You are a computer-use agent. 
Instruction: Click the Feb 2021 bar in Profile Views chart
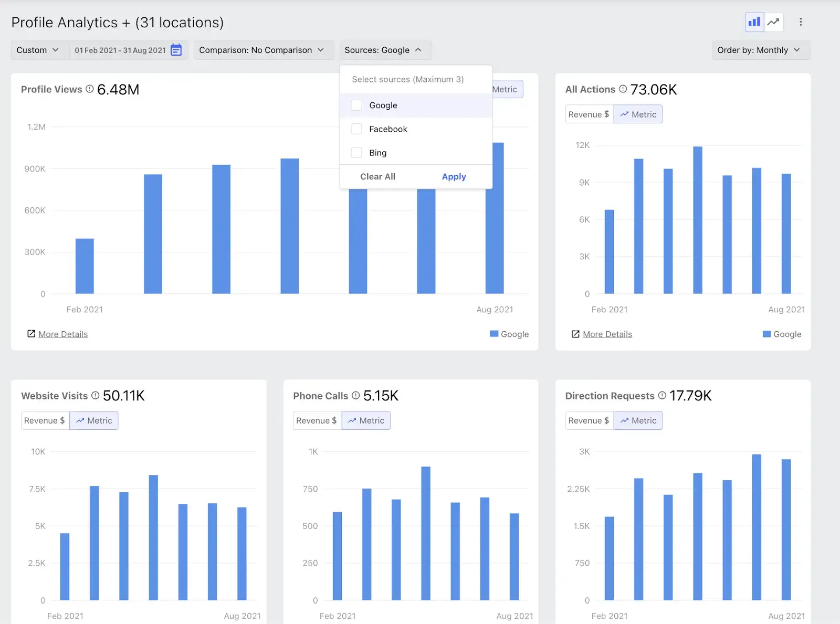pos(85,266)
